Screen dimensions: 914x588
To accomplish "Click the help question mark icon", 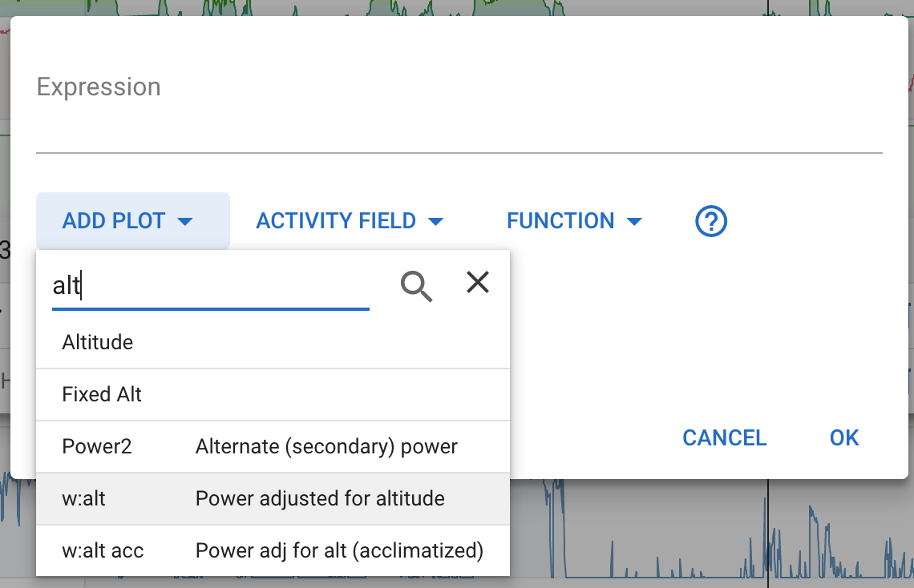I will [x=711, y=221].
